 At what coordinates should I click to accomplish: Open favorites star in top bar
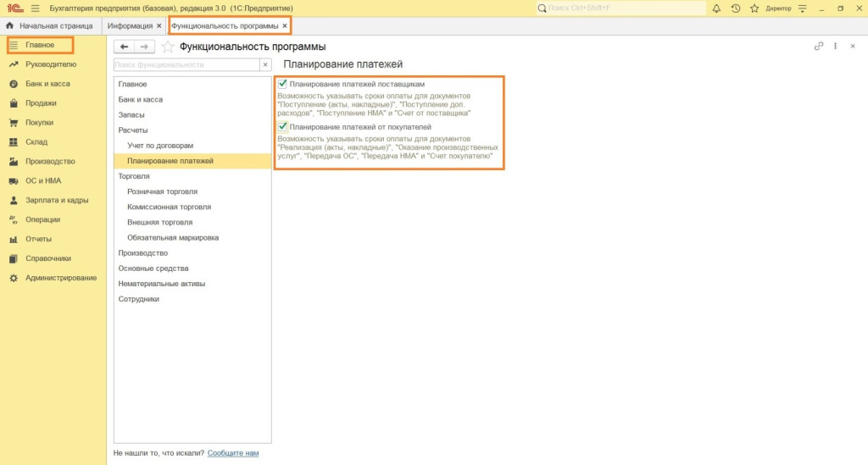coord(754,8)
